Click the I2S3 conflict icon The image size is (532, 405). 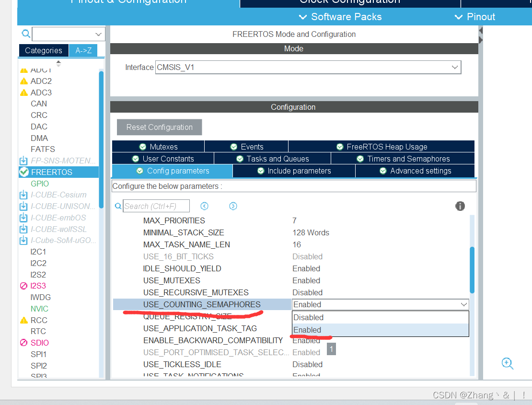click(x=23, y=286)
